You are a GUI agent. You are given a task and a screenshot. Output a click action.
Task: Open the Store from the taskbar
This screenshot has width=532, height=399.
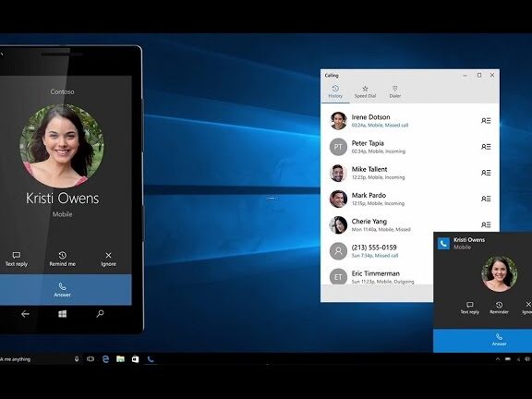[x=135, y=358]
